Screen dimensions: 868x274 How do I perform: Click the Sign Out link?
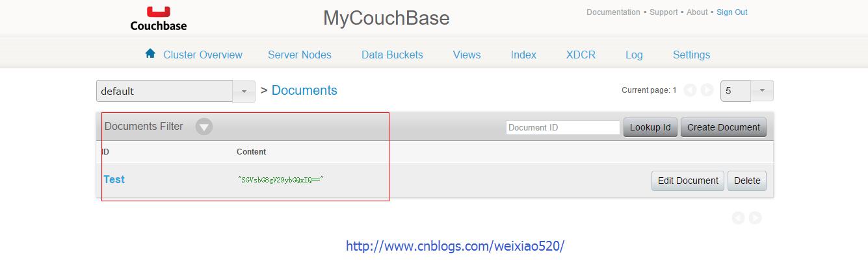pyautogui.click(x=732, y=12)
